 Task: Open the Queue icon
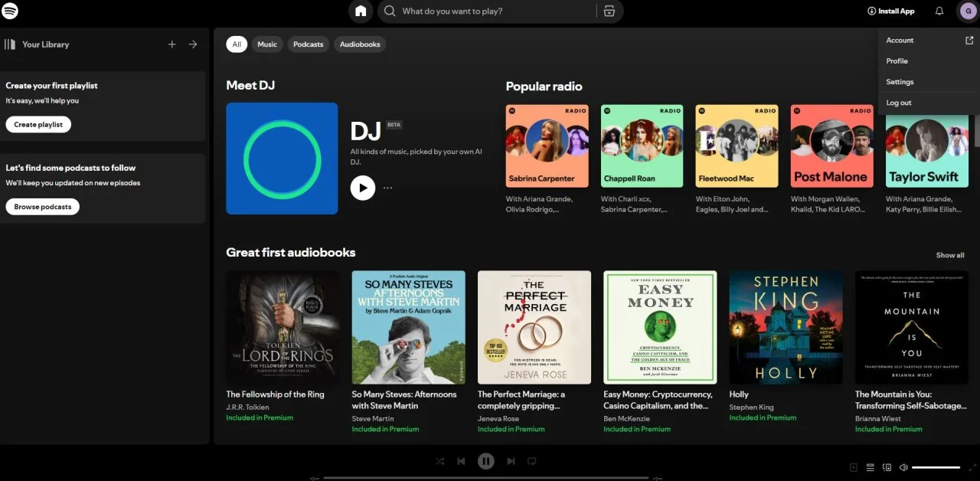[x=871, y=467]
